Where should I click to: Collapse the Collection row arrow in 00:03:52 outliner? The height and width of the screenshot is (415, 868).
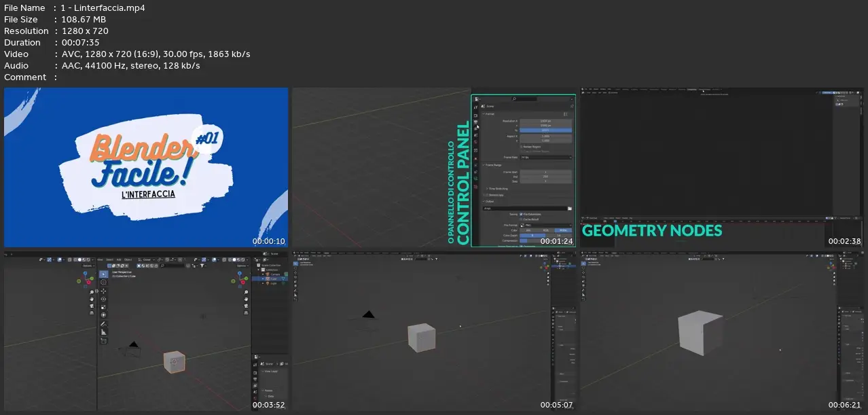258,269
